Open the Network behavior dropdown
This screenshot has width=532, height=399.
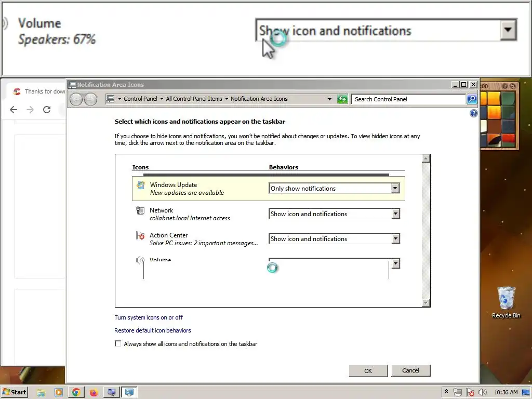tap(334, 214)
